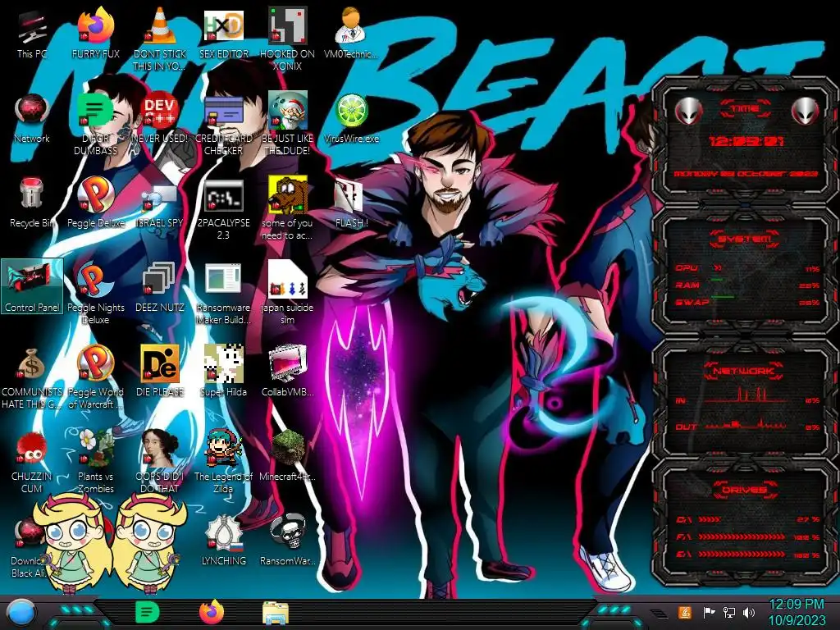Launch Peggle Nights Deluxe

(96, 294)
